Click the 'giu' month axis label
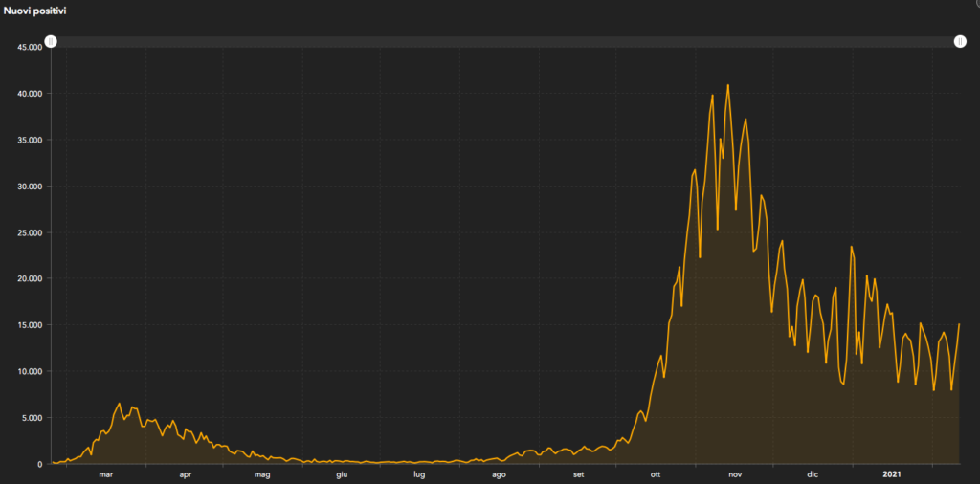Image resolution: width=980 pixels, height=484 pixels. 342,474
